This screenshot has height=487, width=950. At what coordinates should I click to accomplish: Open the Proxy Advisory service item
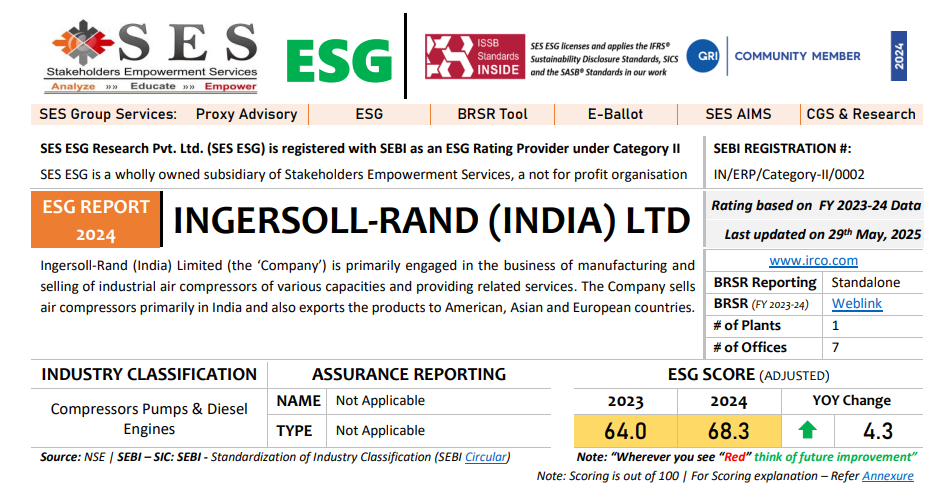pos(247,114)
